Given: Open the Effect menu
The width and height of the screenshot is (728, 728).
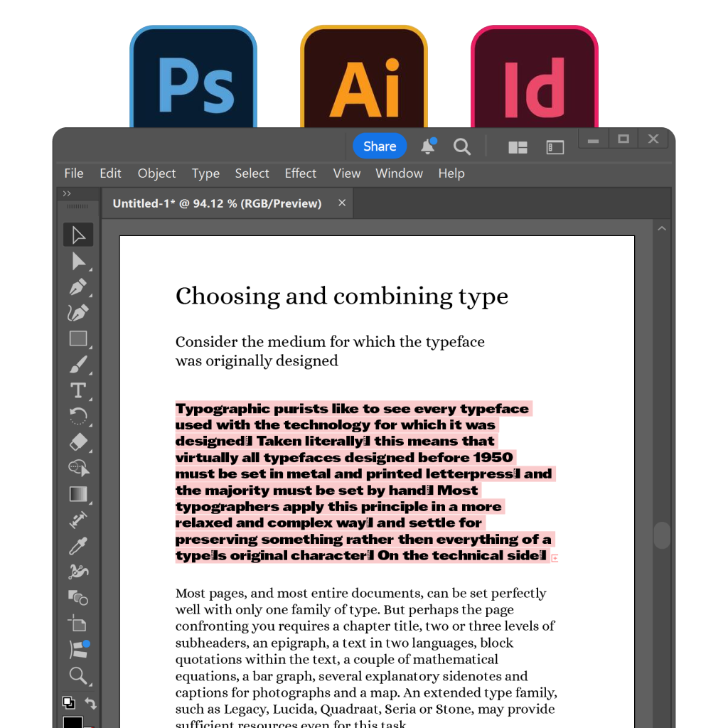Looking at the screenshot, I should [x=301, y=173].
